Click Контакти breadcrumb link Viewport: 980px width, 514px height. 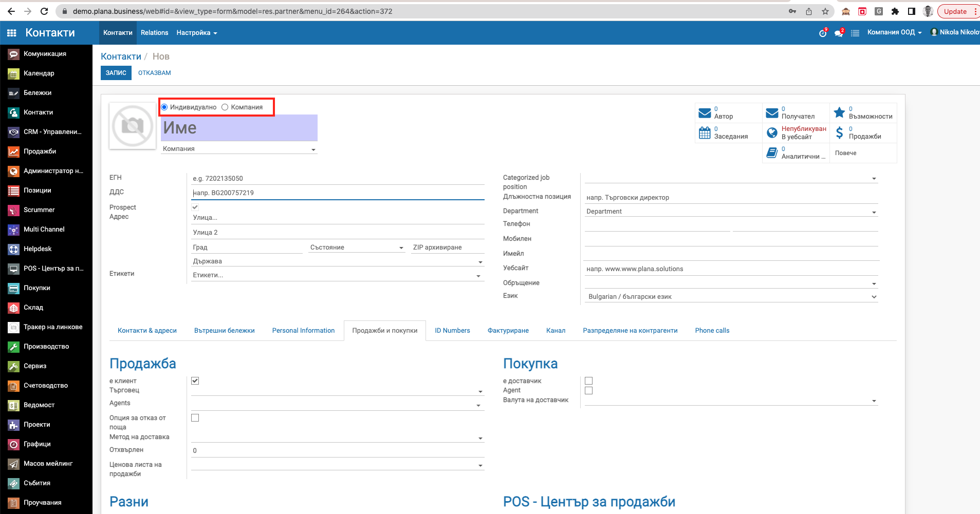pos(121,56)
